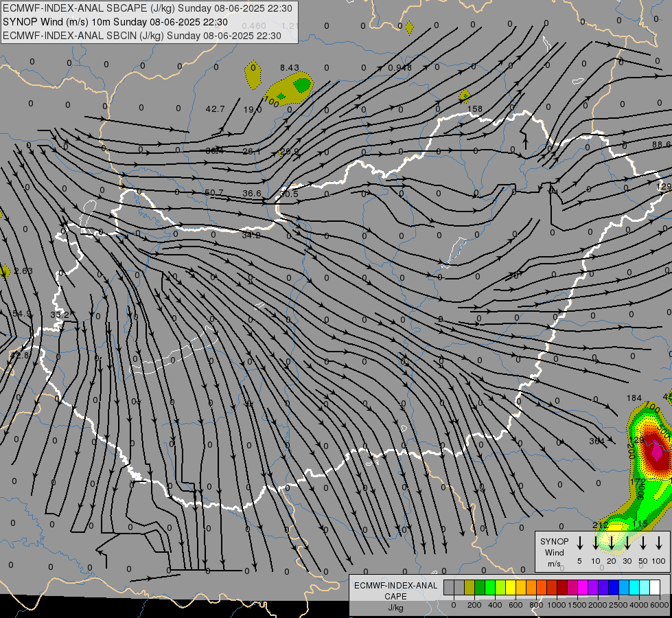
Task: Click the ECMWF-INDEX-ANAL SBCAPE title line
Action: pos(148,8)
